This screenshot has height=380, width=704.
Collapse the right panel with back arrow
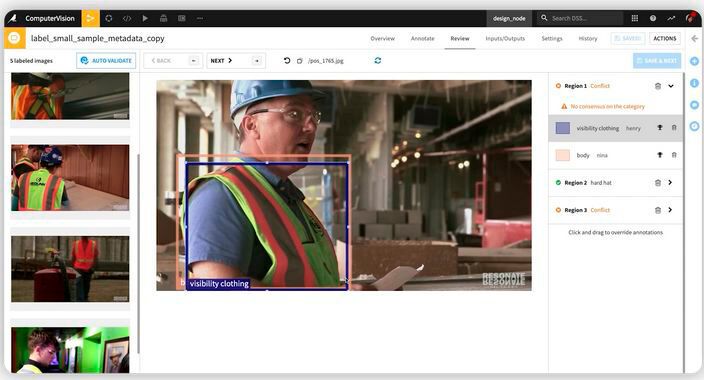(695, 39)
